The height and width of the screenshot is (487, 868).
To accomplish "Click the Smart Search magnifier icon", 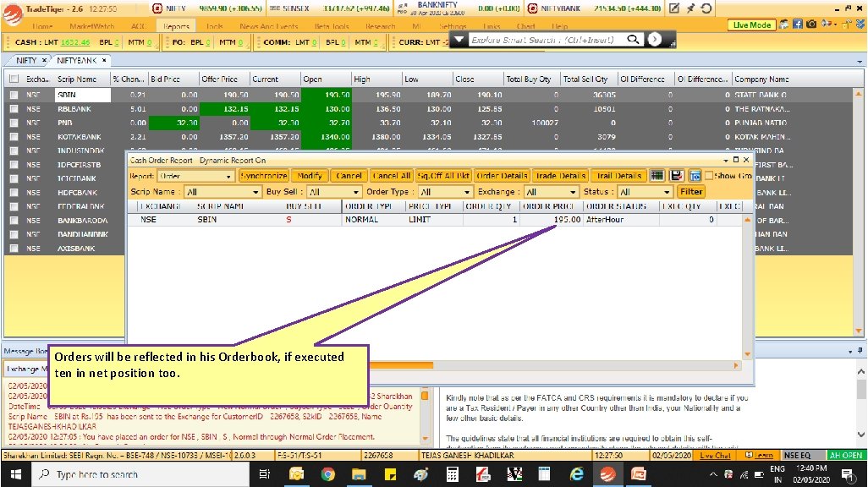I will 633,39.
